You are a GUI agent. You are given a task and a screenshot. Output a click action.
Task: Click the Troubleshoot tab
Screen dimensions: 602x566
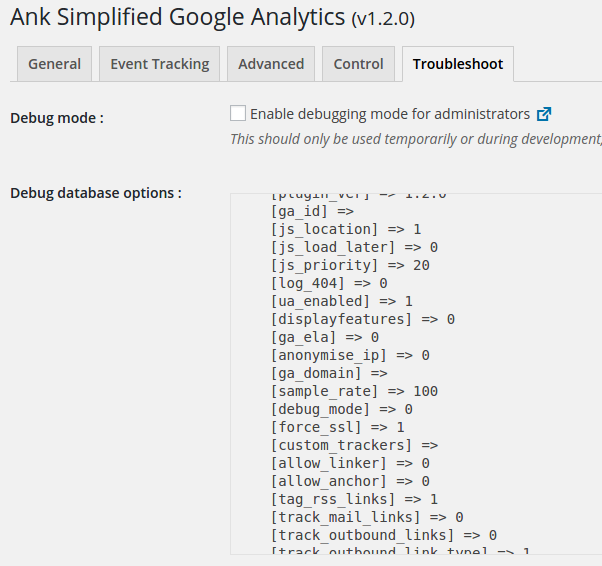point(458,64)
